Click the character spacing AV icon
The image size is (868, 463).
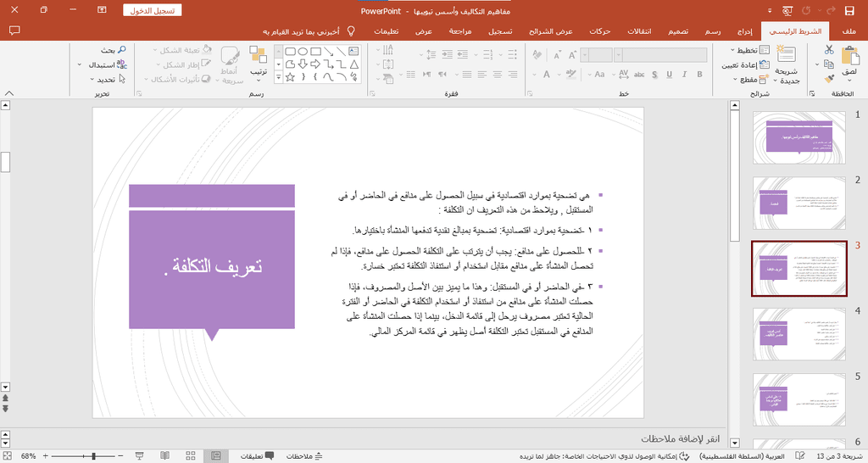pos(624,75)
